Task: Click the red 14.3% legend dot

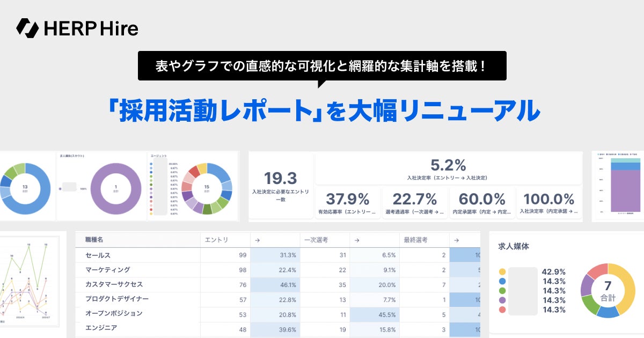Action: click(502, 310)
